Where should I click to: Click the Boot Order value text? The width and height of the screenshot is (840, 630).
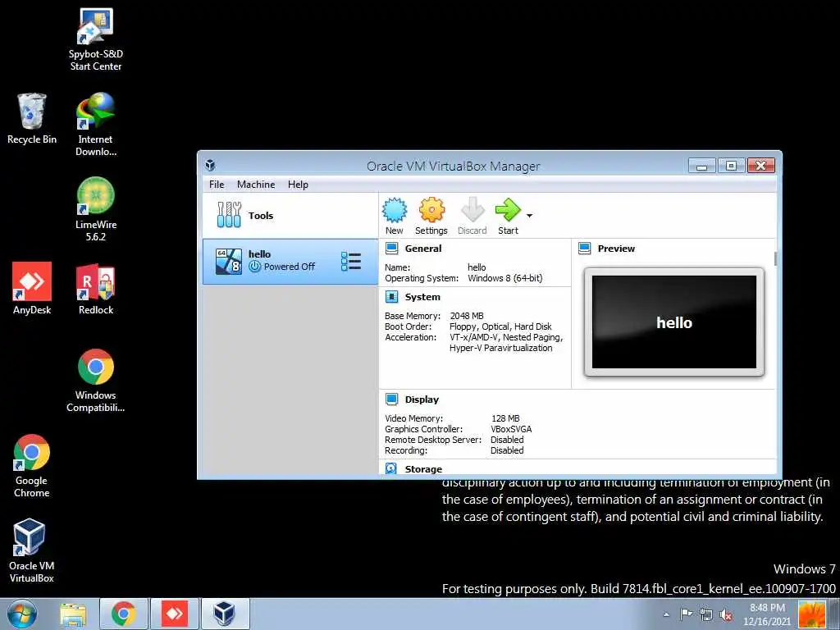tap(500, 326)
